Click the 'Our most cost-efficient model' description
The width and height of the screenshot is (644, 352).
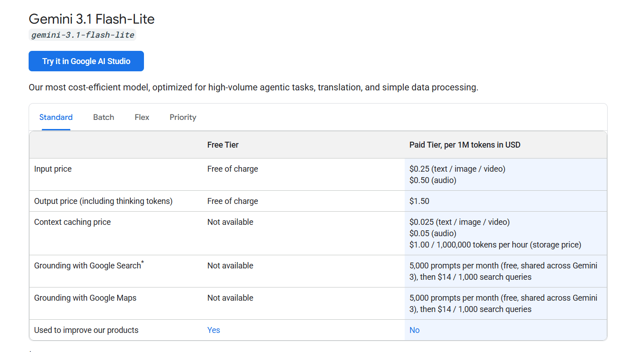pyautogui.click(x=253, y=87)
